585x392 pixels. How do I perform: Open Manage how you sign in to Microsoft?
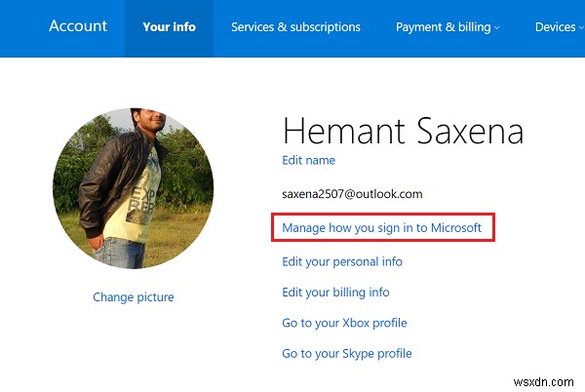[x=382, y=228]
